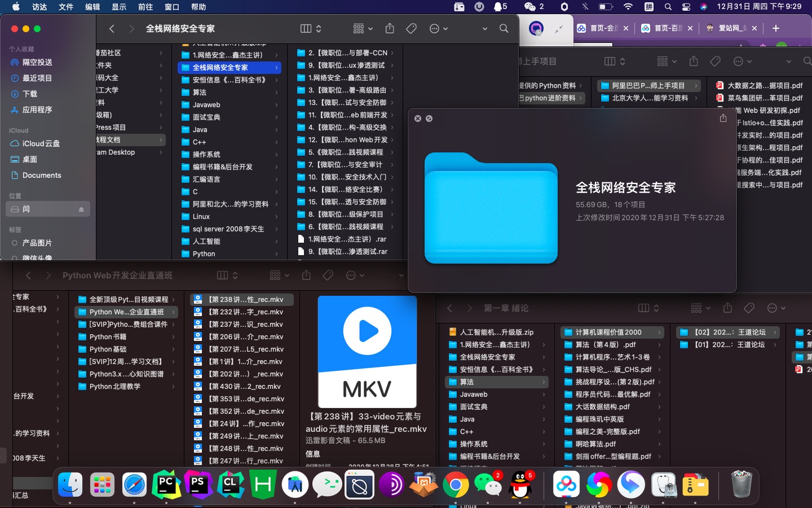Go back in the 全栈网络安全专家 Finder window
Screen dimensions: 812x508
(112, 28)
